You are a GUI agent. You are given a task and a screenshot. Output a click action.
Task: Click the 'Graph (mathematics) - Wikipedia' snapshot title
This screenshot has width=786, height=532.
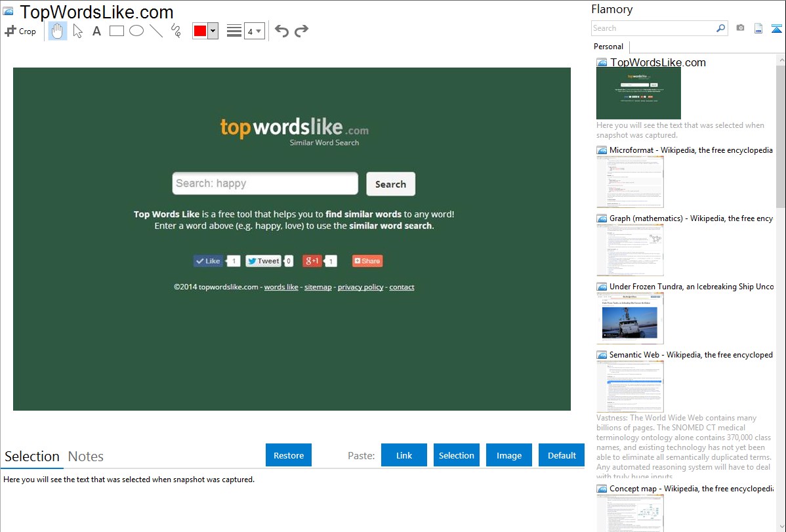[691, 218]
